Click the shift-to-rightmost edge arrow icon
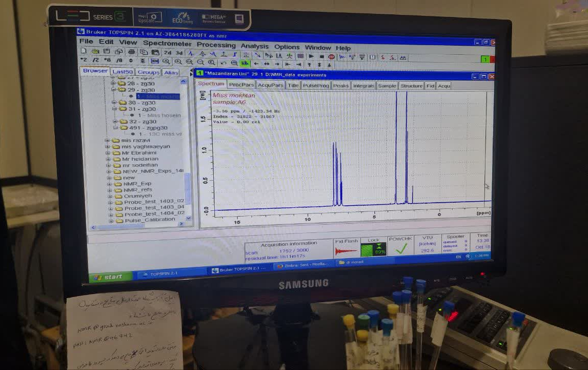 click(x=298, y=65)
